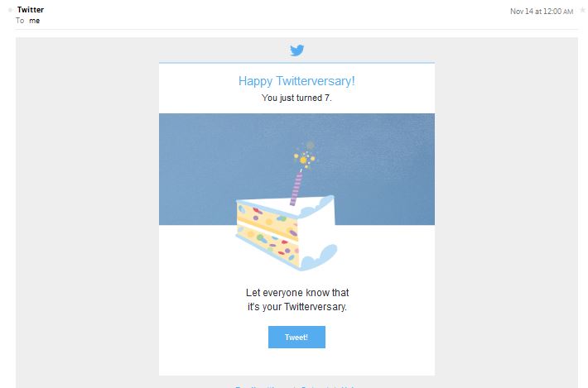Click the sender name Twitter
This screenshot has width=588, height=388.
(x=31, y=10)
